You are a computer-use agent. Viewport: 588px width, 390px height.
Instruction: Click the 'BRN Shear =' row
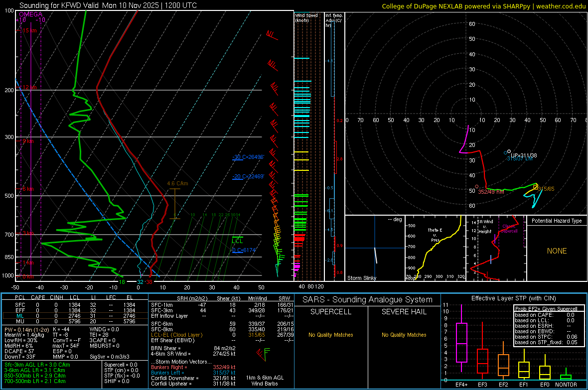[x=193, y=348]
